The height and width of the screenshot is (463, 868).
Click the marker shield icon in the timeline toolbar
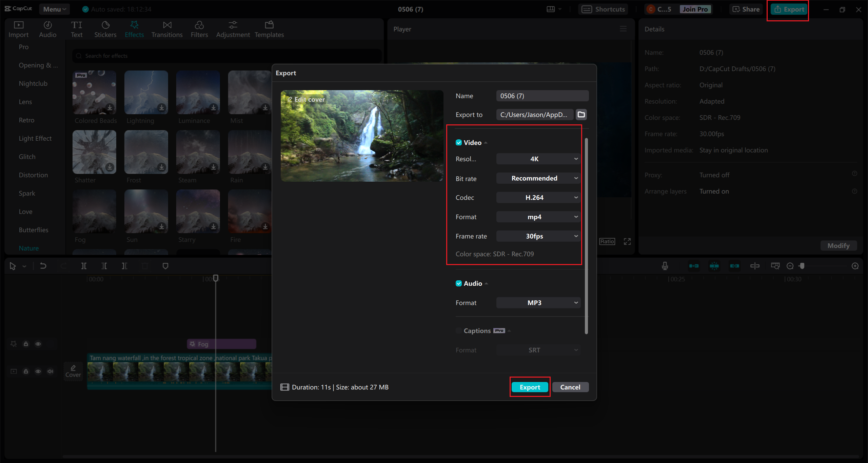(x=165, y=266)
